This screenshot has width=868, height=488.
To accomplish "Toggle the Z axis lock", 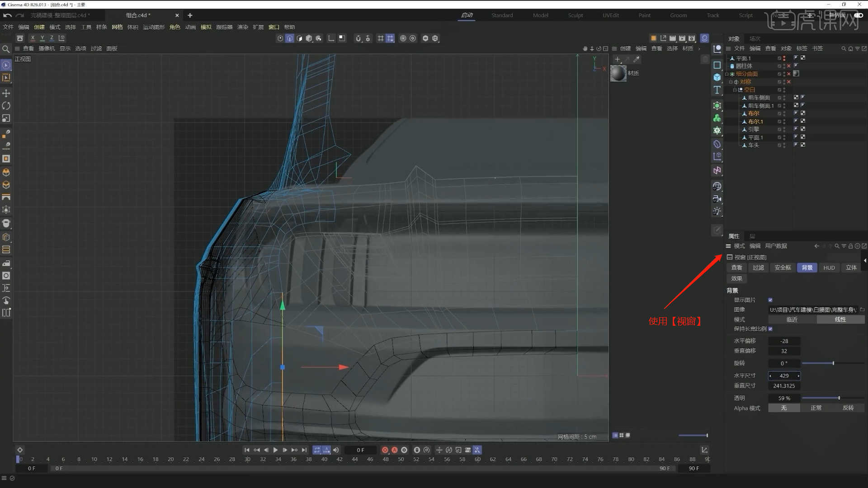I will click(52, 38).
